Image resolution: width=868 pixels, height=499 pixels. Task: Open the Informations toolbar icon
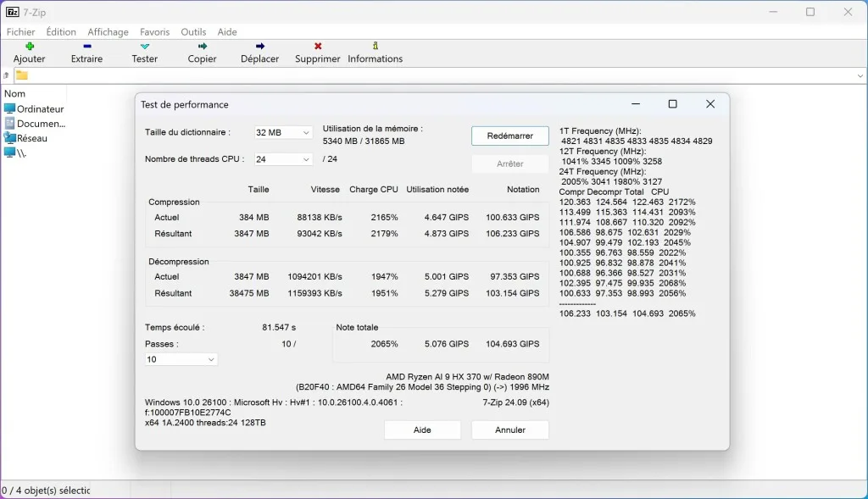376,47
